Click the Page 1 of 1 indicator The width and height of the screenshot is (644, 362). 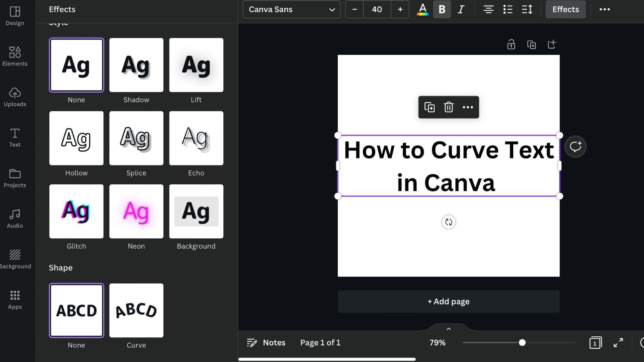[320, 342]
